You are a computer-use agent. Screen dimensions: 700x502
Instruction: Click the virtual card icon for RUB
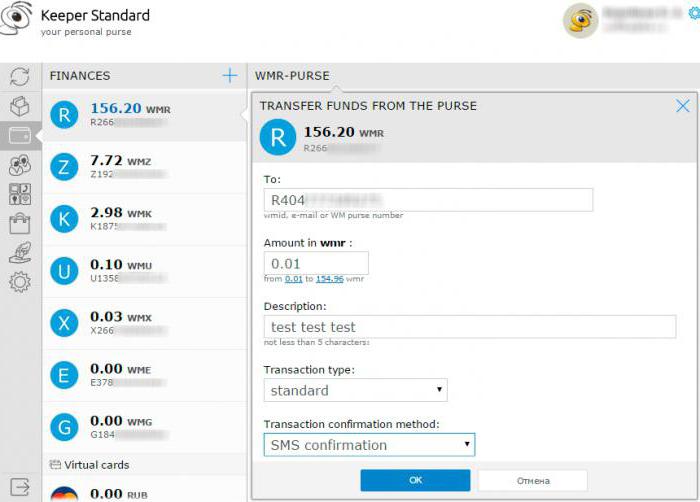point(64,494)
